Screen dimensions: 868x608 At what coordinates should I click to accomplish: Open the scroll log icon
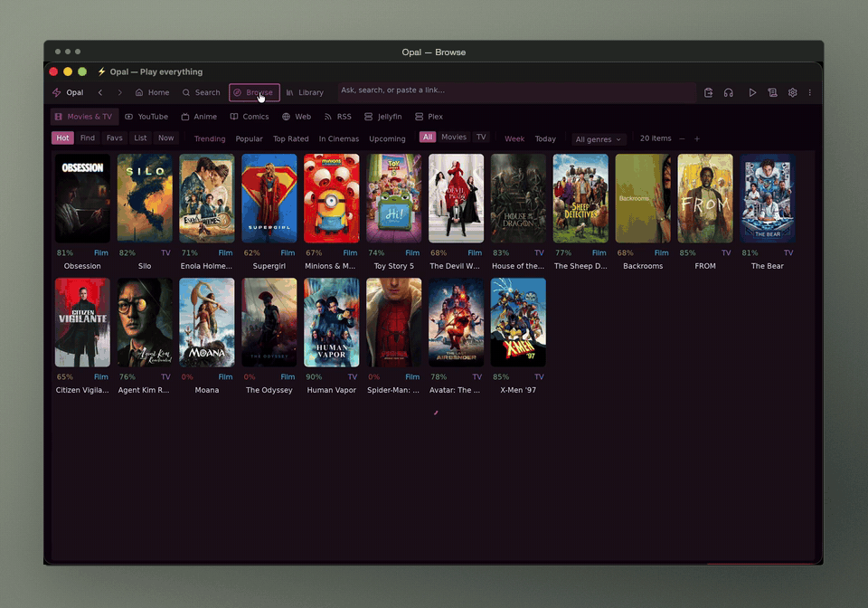(772, 92)
